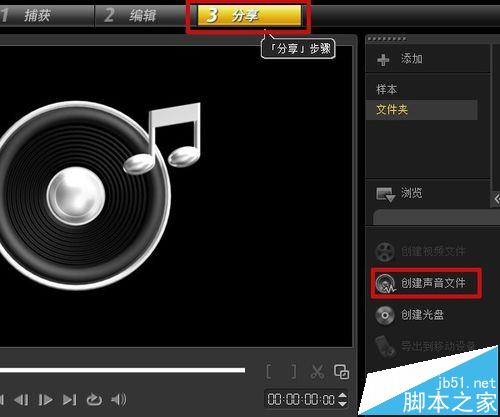Click the 浏览 (Browse) folder icon
The height and width of the screenshot is (417, 500).
click(386, 195)
